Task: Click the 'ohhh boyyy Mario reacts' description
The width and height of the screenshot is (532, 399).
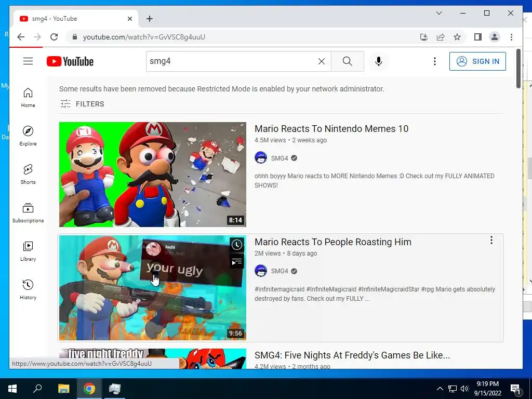Action: [374, 180]
